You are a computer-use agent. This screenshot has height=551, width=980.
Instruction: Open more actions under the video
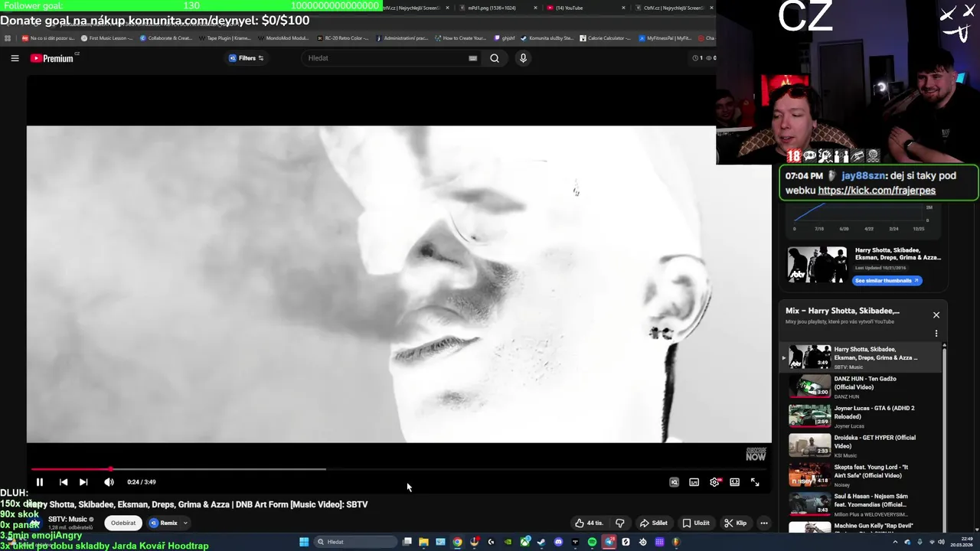[x=763, y=523]
